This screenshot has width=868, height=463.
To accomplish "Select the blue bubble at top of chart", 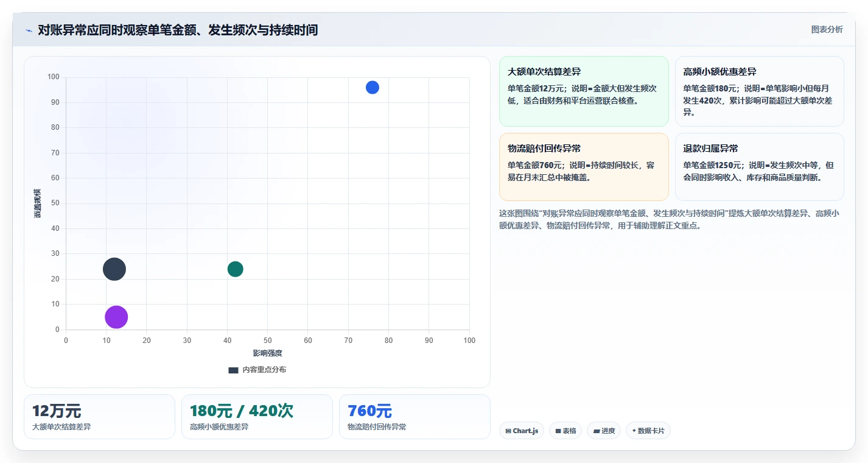I will [x=373, y=87].
